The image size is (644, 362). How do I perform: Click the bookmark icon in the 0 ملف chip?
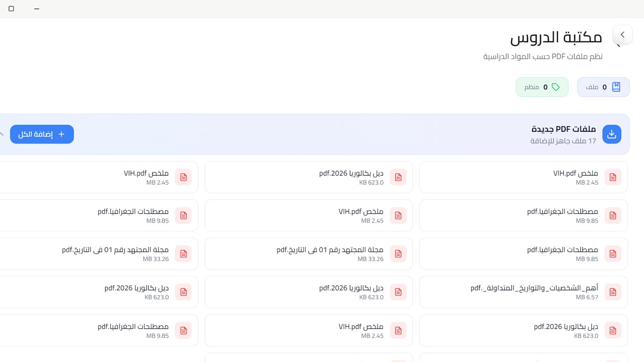pyautogui.click(x=616, y=87)
